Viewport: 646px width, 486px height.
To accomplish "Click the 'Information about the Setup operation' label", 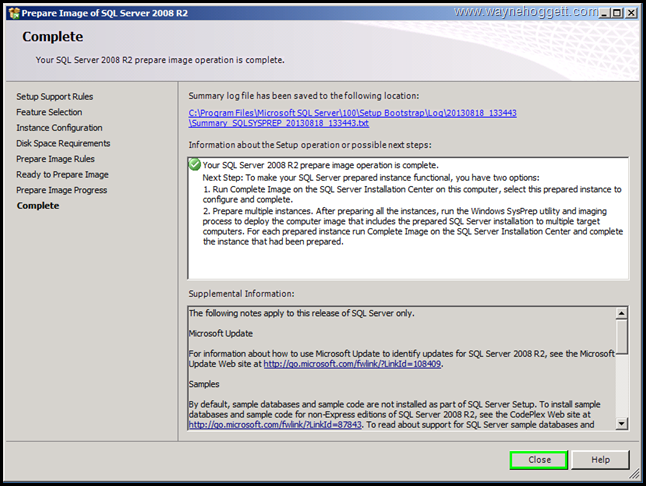I will coord(310,145).
